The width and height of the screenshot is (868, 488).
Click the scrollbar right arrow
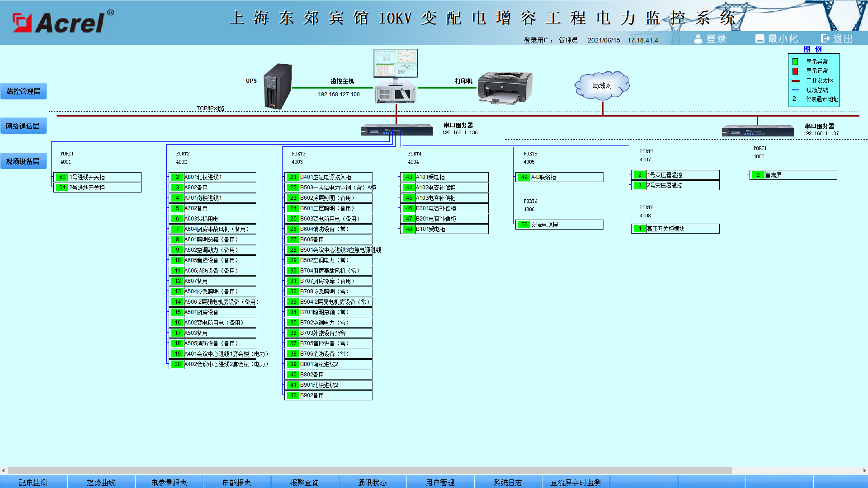point(864,470)
